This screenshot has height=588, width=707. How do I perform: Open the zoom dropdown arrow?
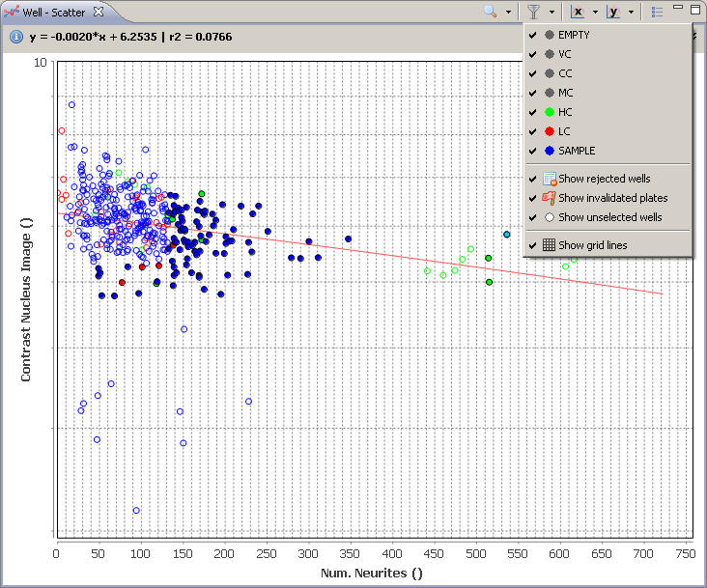(508, 13)
